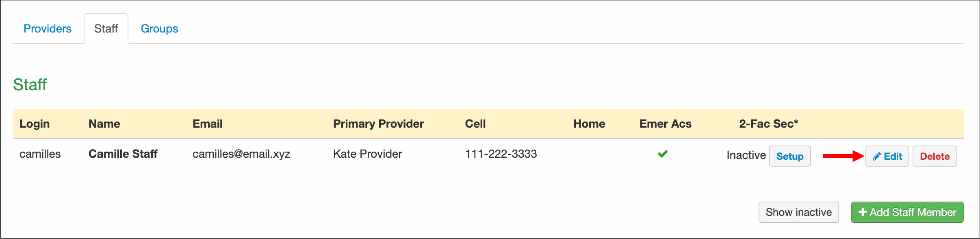Click the pencil icon in Edit button
980x239 pixels.
pyautogui.click(x=876, y=156)
